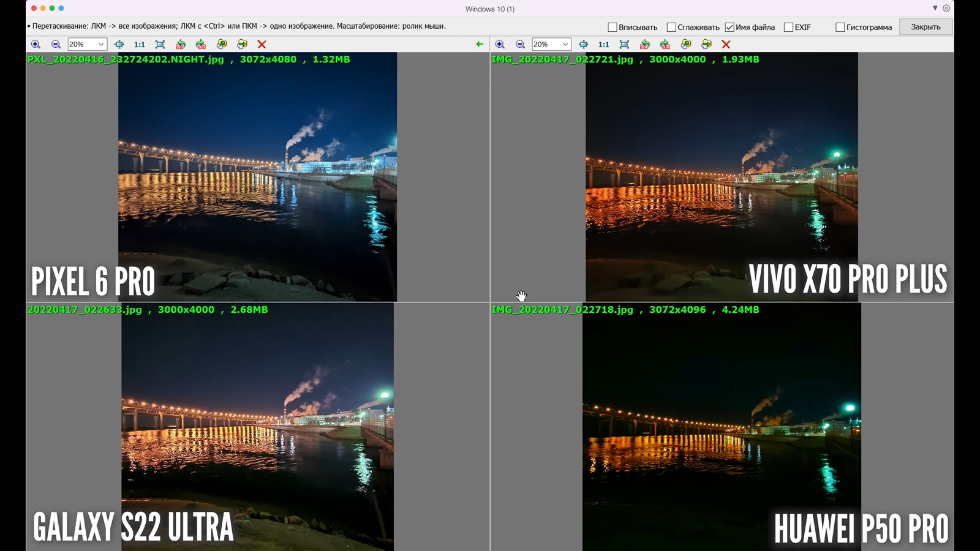Rotate the Pixel 6 Pro image left 90 degrees
This screenshot has width=980, height=551.
tap(180, 44)
